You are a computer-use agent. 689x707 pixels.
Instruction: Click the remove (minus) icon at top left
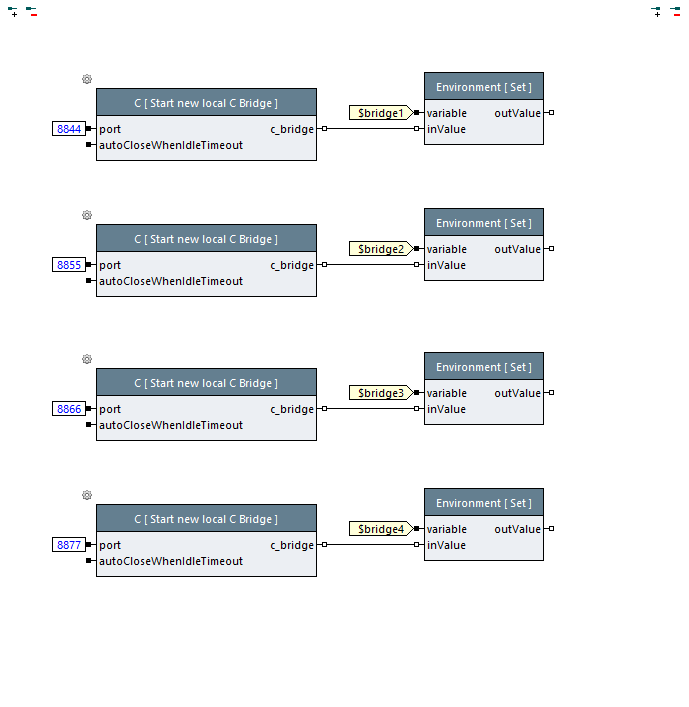tap(31, 12)
